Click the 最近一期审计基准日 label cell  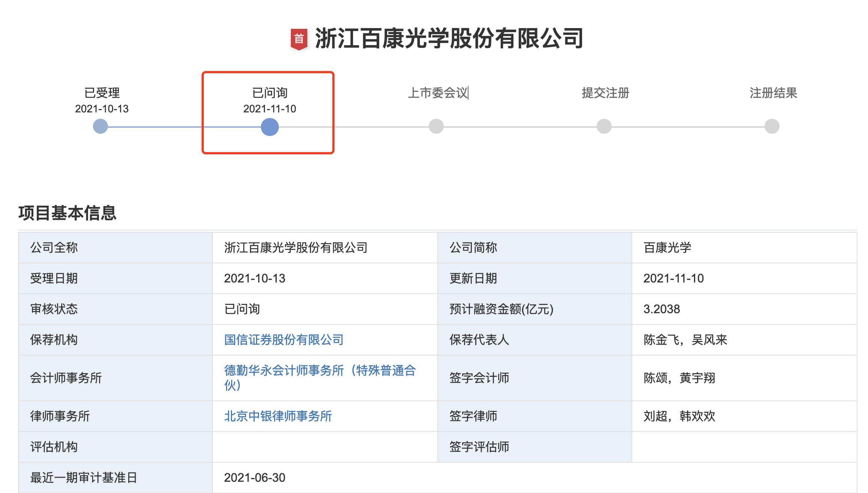click(x=115, y=478)
